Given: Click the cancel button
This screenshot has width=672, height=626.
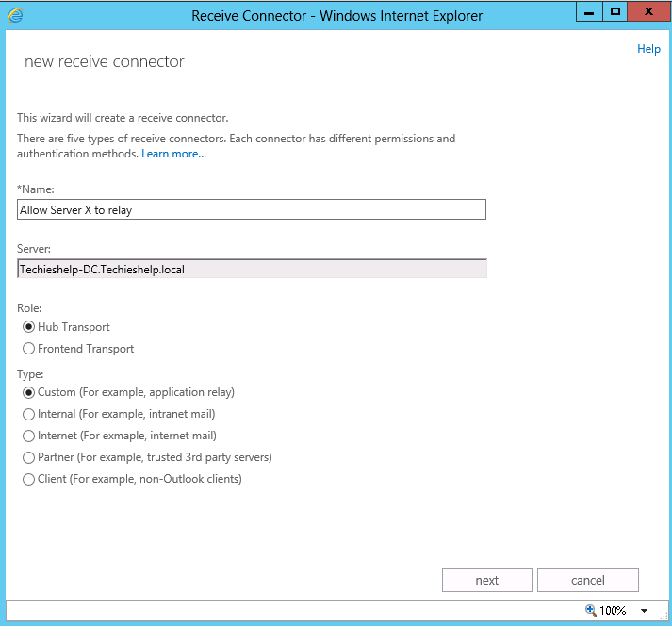Looking at the screenshot, I should pos(587,580).
